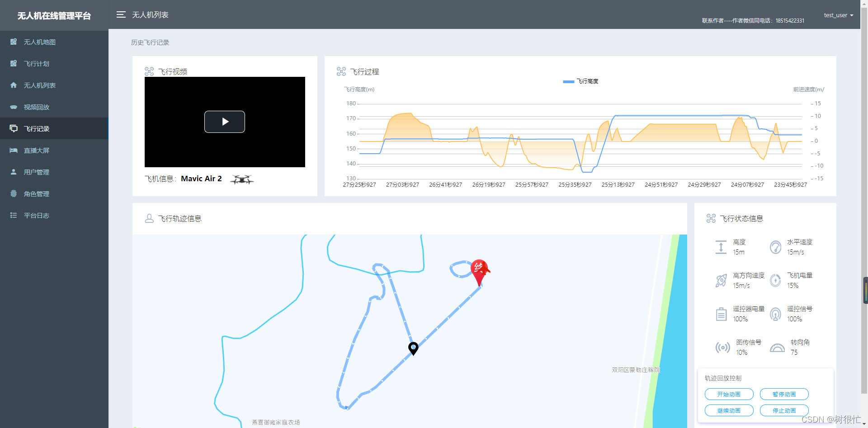
Task: Click the 23分45秒927 chart axis label
Action: (x=791, y=184)
